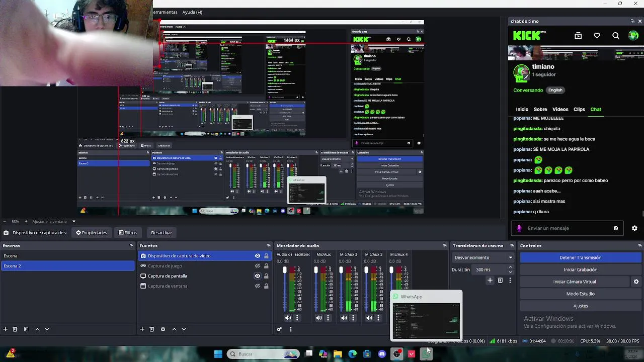Open Discord from the Windows taskbar
Image resolution: width=644 pixels, height=362 pixels.
382,354
